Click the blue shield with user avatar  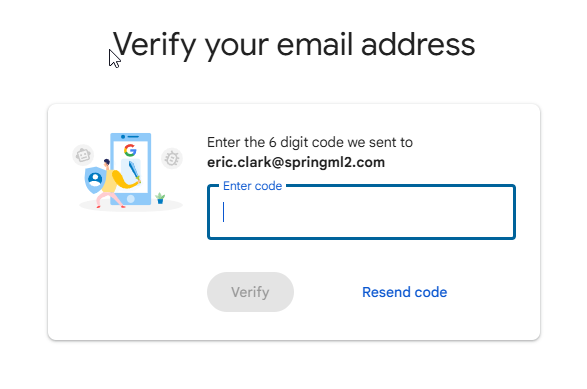tap(94, 180)
